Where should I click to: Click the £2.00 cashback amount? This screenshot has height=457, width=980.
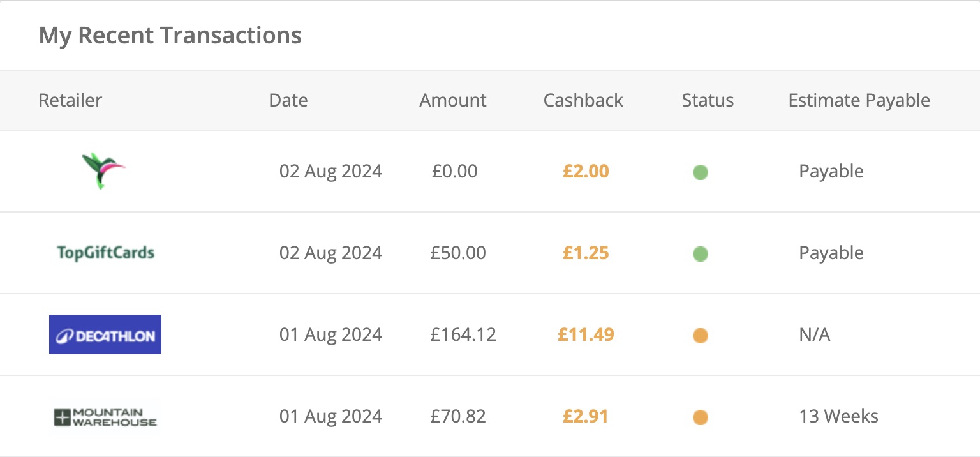[x=585, y=171]
